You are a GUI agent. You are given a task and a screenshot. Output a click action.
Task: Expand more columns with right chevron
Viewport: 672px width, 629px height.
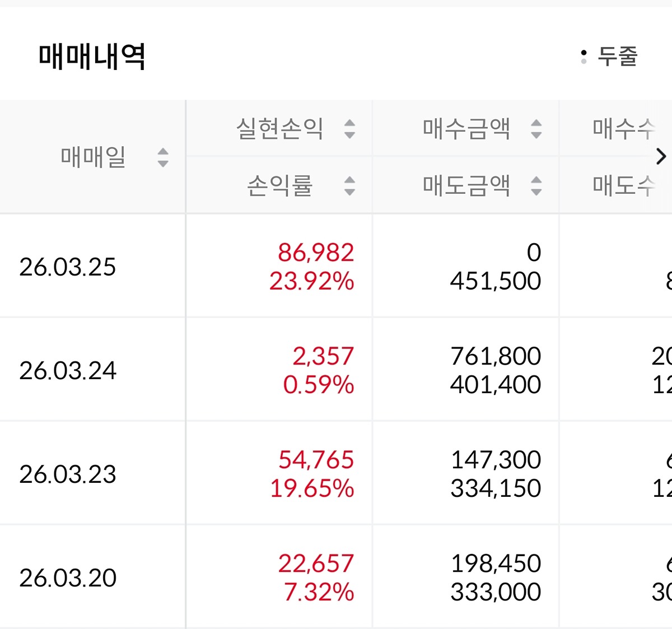[661, 157]
